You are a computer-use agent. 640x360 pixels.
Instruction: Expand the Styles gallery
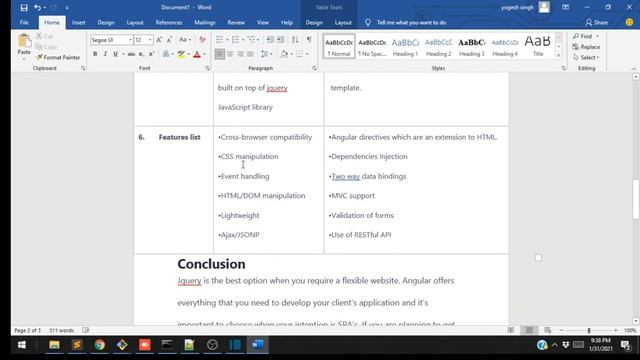tap(559, 56)
